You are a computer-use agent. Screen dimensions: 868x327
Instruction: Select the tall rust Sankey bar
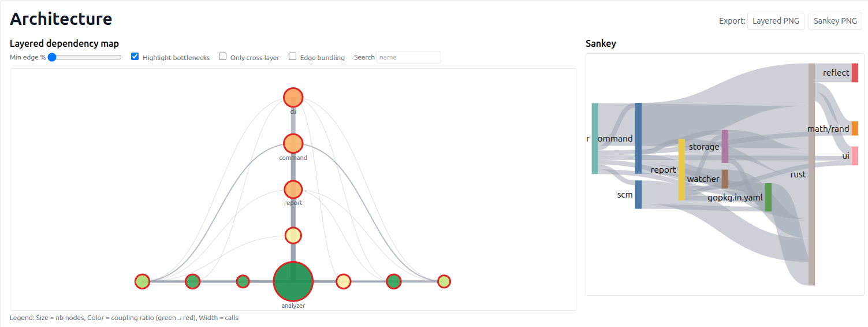pyautogui.click(x=811, y=174)
